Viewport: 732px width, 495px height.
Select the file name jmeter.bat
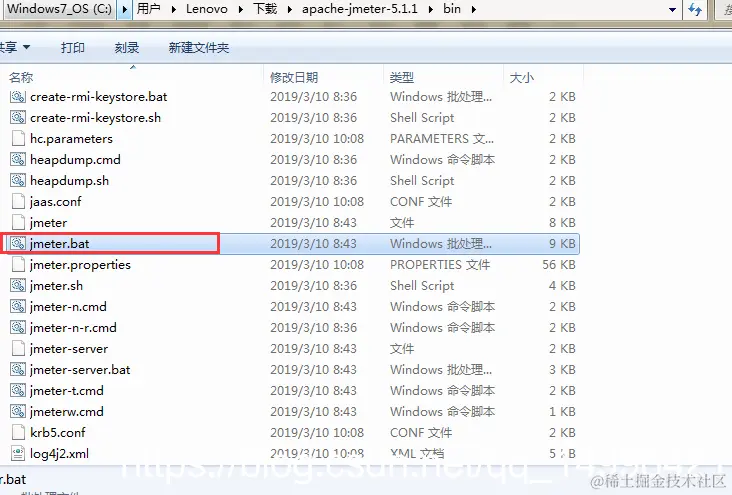point(59,244)
